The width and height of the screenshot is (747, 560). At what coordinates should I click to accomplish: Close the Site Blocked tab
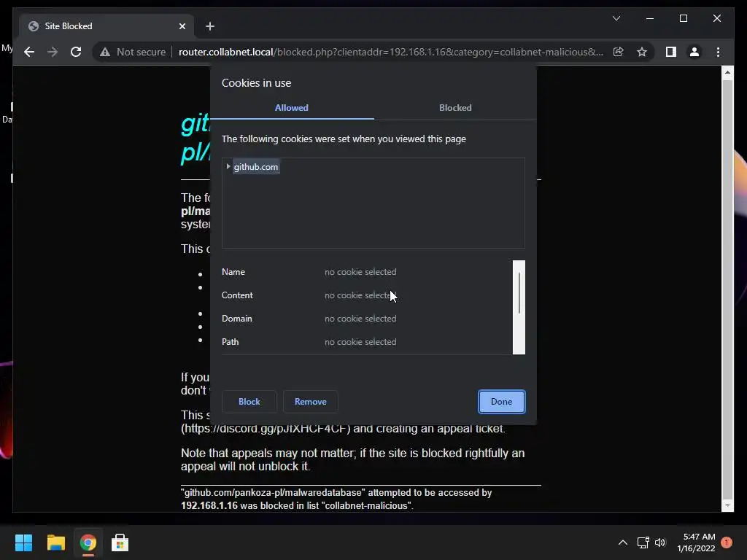[182, 26]
